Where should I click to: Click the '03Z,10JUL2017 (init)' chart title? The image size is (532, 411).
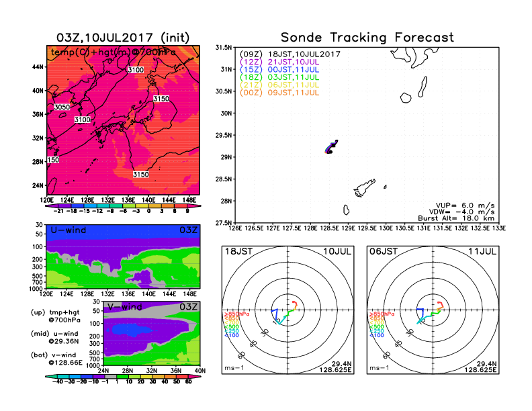point(123,38)
